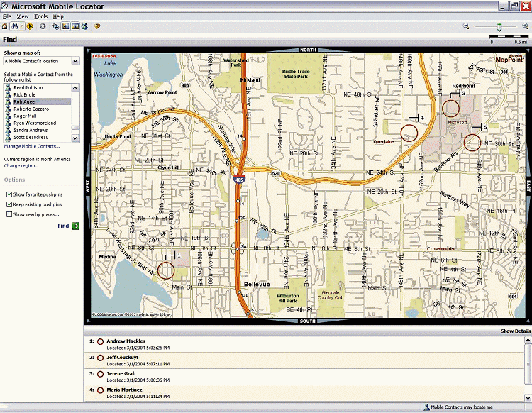Image resolution: width=532 pixels, height=413 pixels.
Task: Open the 'Show a map of' dropdown
Action: [x=75, y=61]
